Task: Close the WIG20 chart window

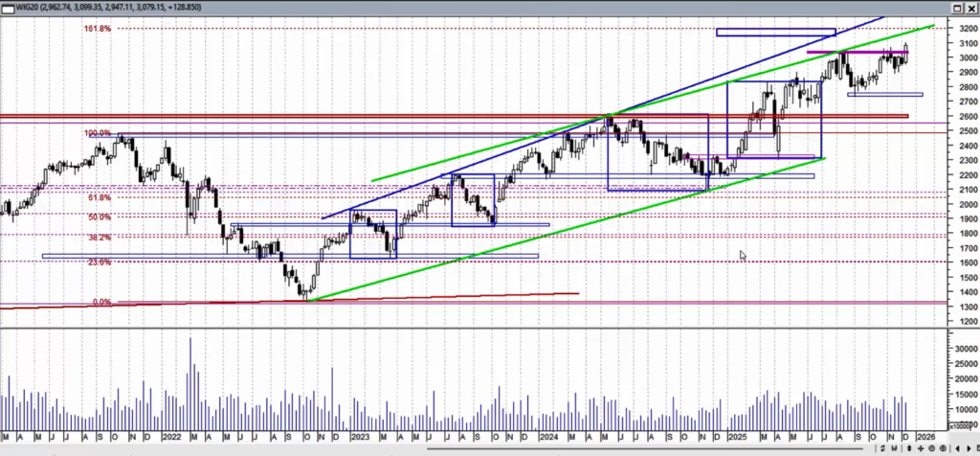Action: [970, 9]
